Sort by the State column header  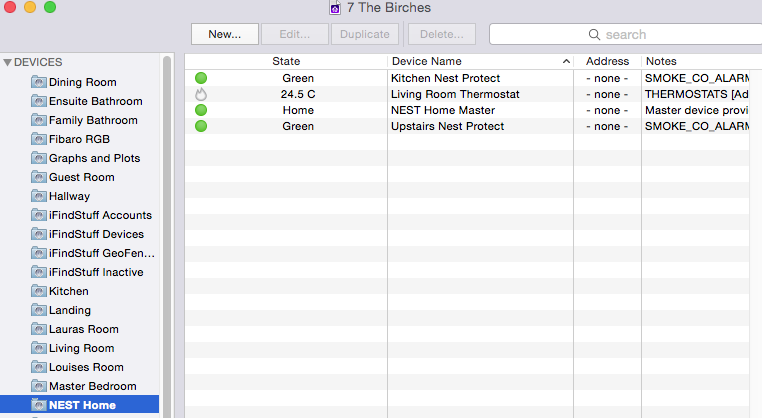[286, 61]
